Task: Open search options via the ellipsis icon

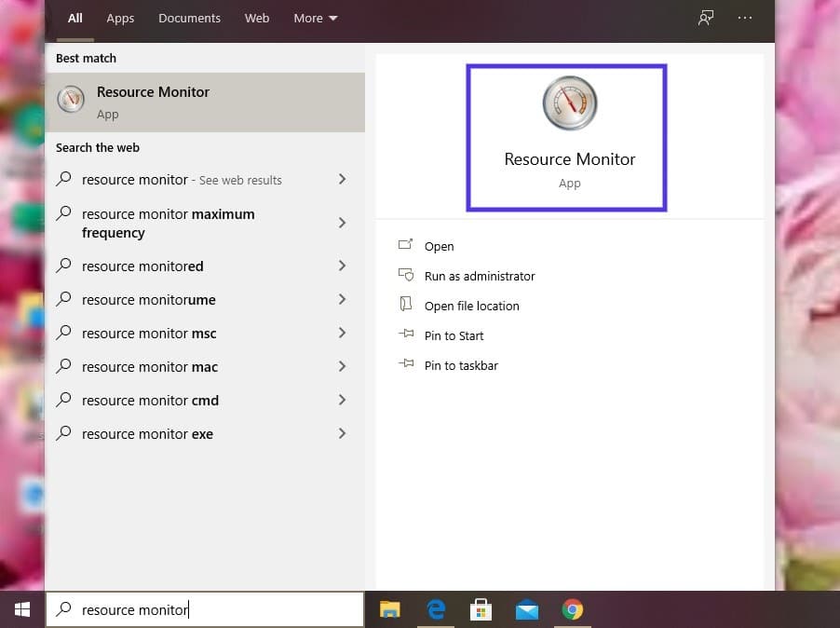Action: pyautogui.click(x=745, y=18)
